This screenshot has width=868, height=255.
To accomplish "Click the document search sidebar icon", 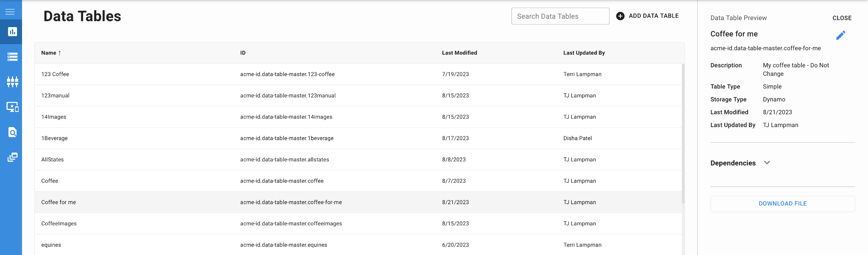I will 12,133.
